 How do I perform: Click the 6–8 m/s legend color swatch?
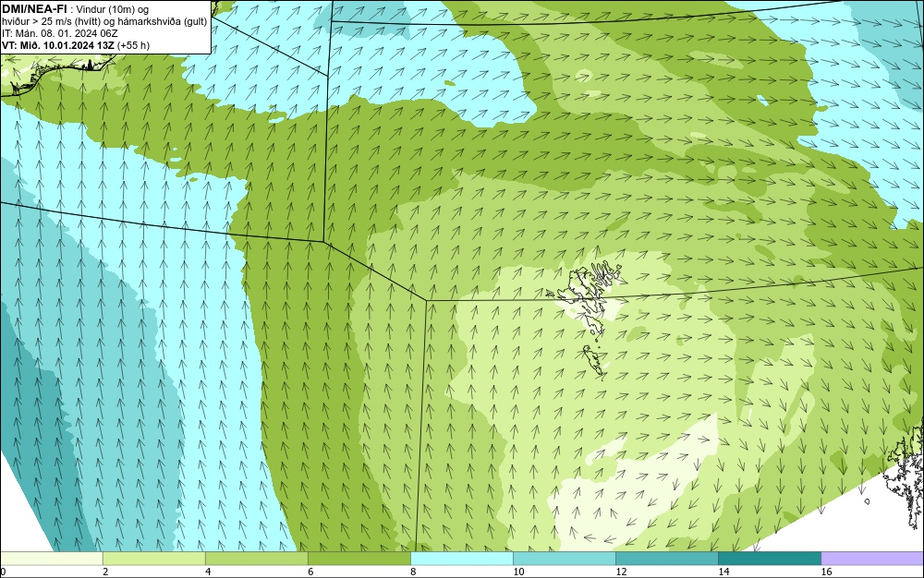point(359,558)
